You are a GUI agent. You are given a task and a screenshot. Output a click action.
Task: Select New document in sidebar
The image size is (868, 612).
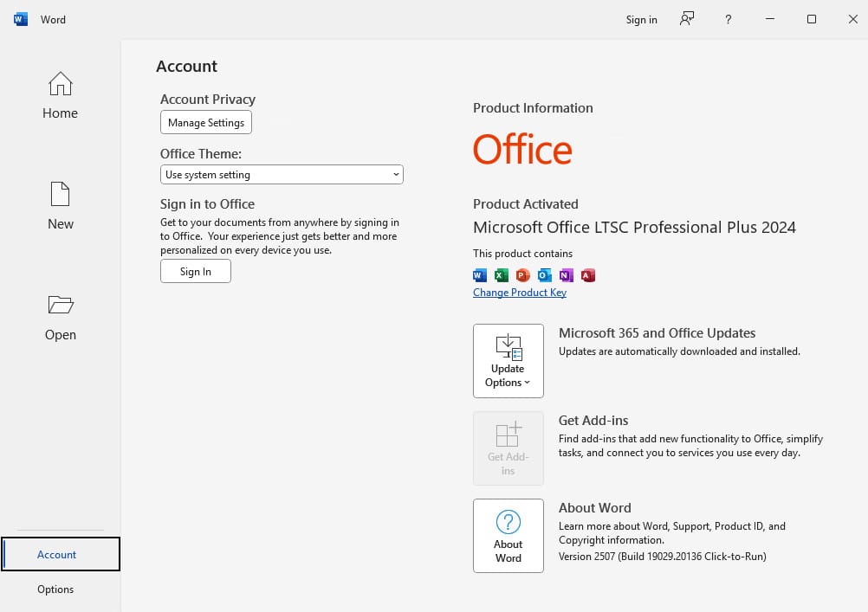click(x=61, y=206)
